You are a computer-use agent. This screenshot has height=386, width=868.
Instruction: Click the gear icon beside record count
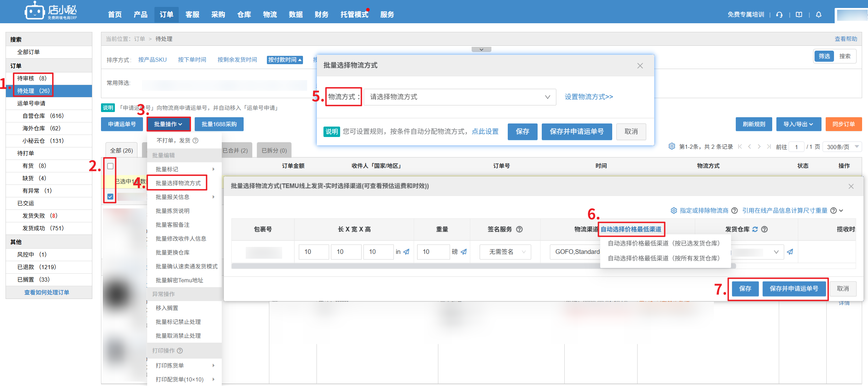[672, 146]
